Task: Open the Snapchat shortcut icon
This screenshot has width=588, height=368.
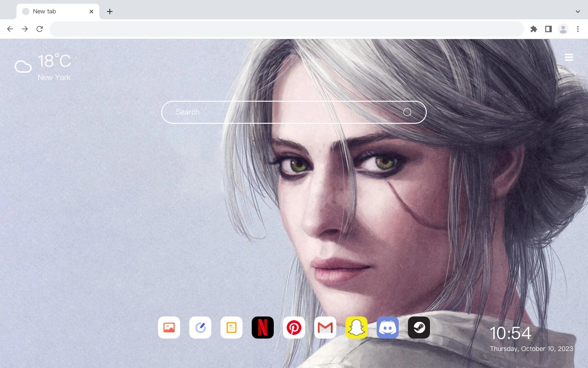Action: [x=356, y=328]
